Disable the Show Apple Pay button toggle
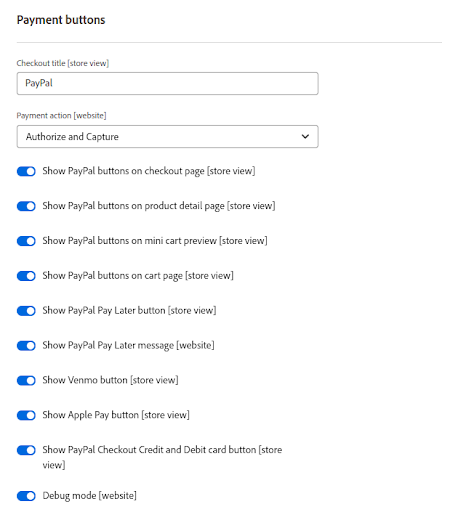The image size is (458, 512). [x=26, y=415]
